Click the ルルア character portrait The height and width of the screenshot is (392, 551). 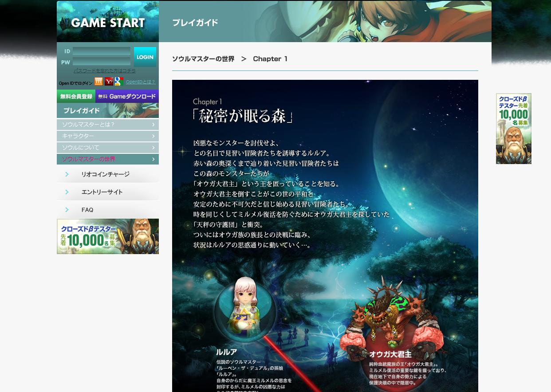click(245, 310)
